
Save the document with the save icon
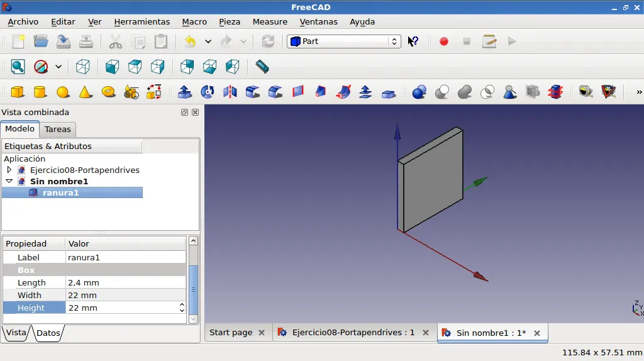(x=64, y=42)
